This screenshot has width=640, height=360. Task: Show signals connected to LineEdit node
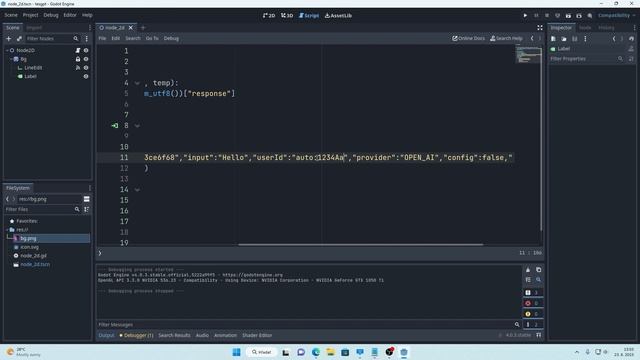78,68
